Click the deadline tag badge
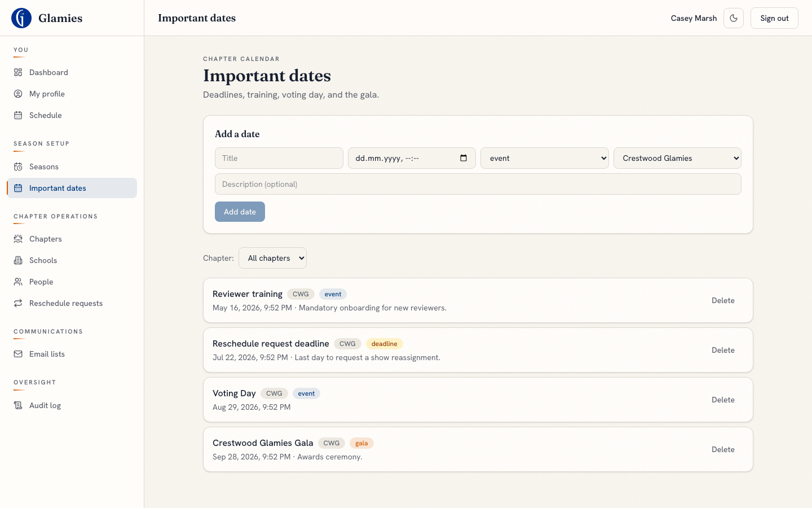The height and width of the screenshot is (508, 812). tap(385, 344)
